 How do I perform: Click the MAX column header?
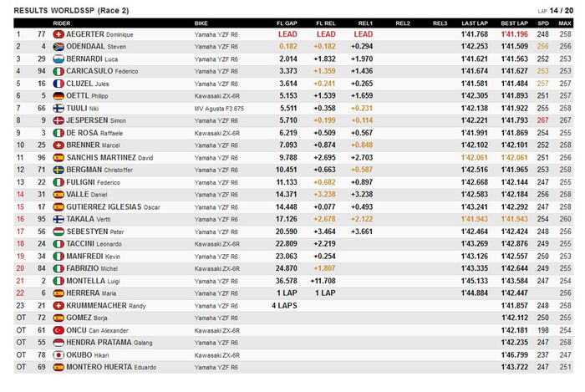tap(565, 23)
